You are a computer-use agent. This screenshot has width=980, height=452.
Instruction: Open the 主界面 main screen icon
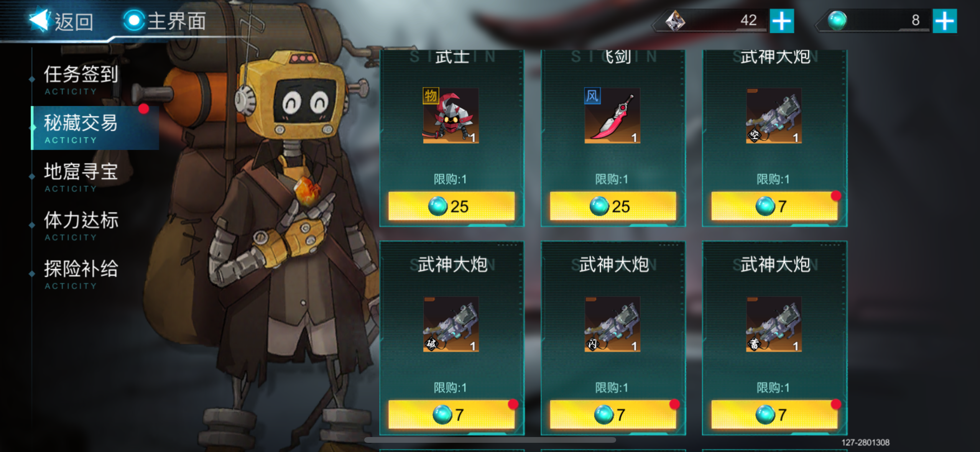(x=134, y=21)
